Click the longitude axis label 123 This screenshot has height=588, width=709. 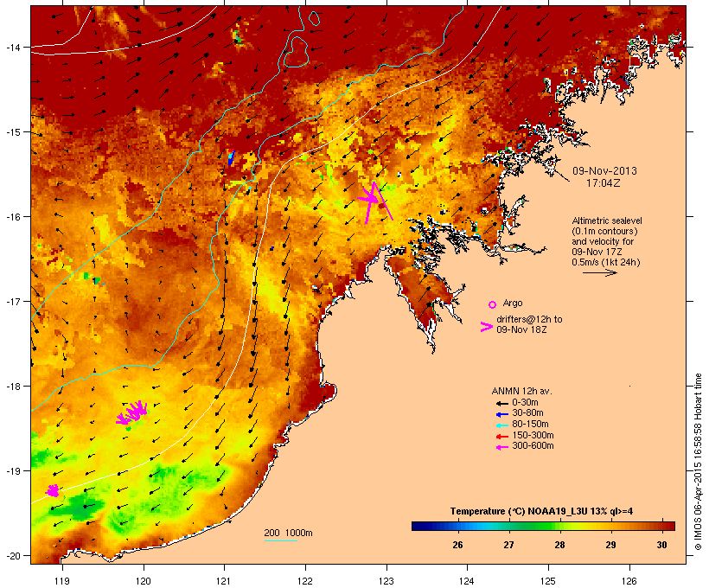coord(386,581)
